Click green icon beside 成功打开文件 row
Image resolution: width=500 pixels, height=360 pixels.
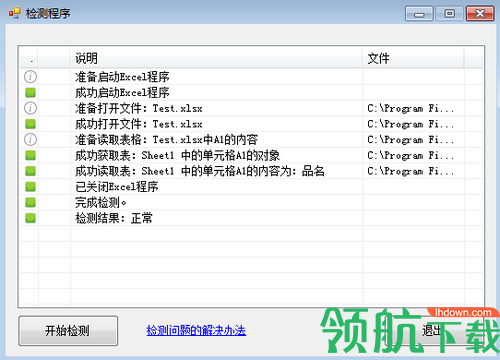click(x=30, y=124)
